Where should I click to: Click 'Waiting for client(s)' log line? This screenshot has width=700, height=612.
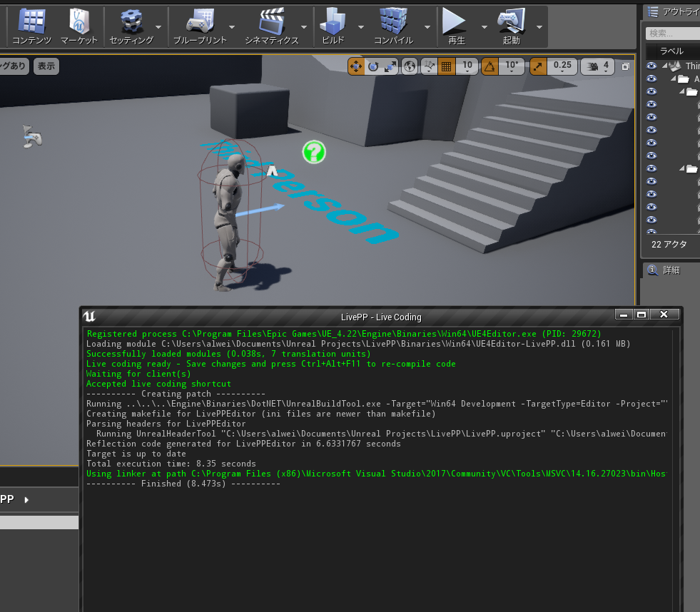pyautogui.click(x=138, y=374)
